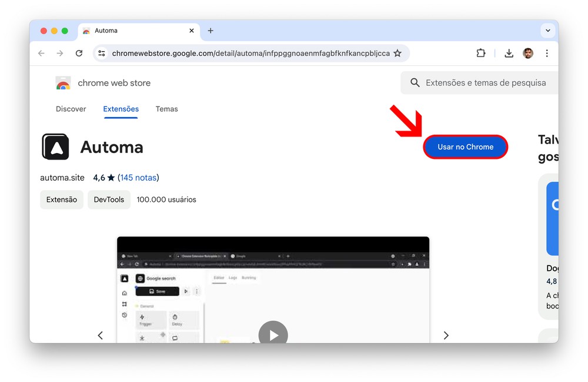
Task: Click the site information icon in address bar
Action: (102, 53)
